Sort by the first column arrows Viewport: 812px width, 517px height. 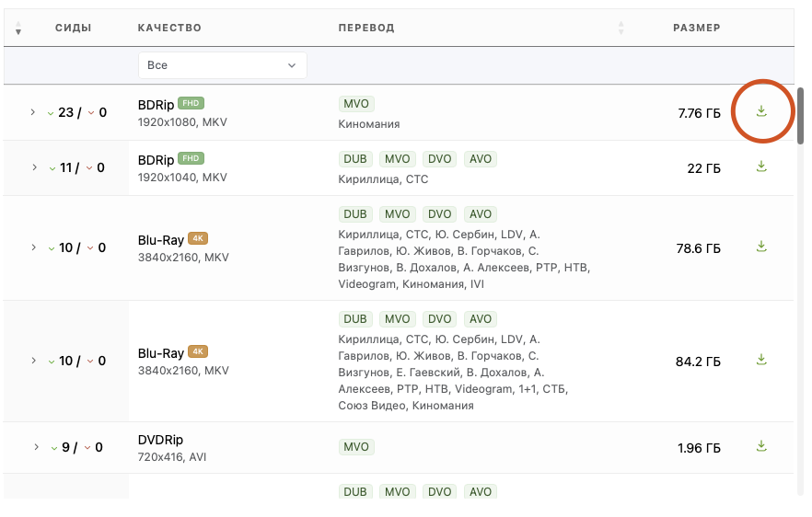18,28
